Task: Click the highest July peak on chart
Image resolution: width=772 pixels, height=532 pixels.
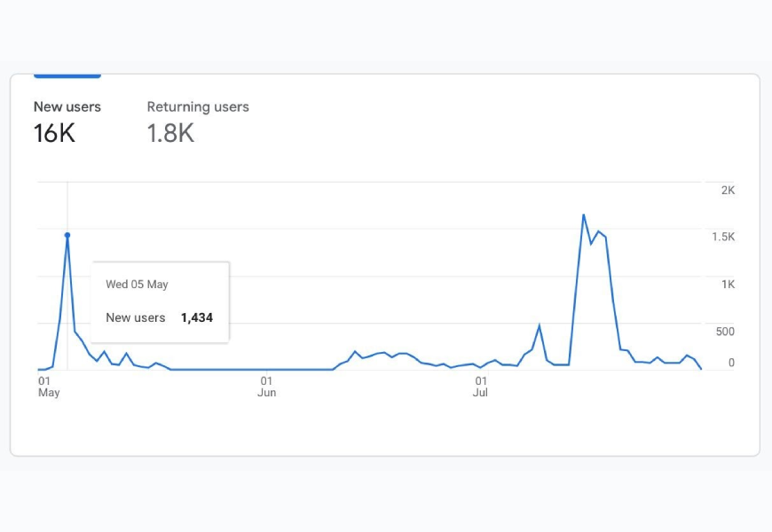Action: click(x=584, y=215)
